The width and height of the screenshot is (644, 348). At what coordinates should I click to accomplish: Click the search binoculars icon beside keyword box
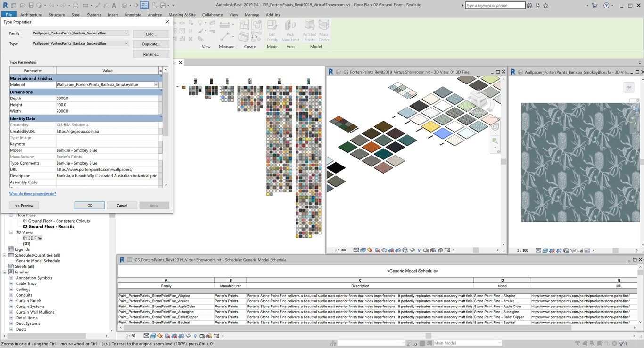pyautogui.click(x=530, y=5)
